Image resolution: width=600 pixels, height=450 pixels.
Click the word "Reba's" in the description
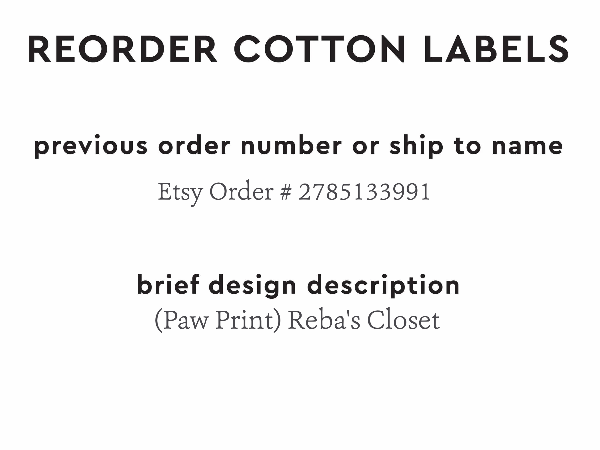tap(318, 321)
